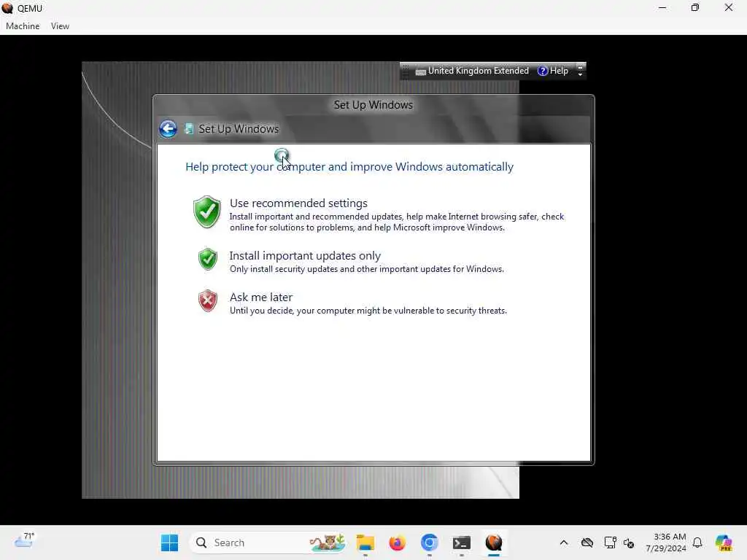This screenshot has width=747, height=560.
Task: Click the search highlights illustration in Search box
Action: point(328,542)
